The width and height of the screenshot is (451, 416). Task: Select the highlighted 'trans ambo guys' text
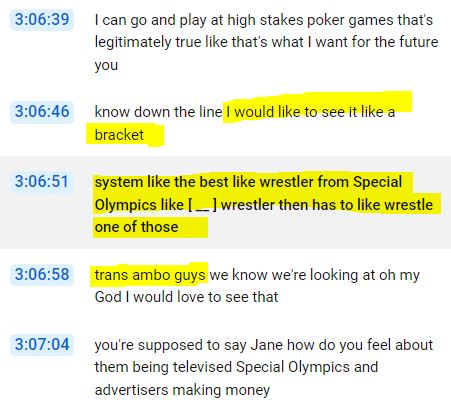pyautogui.click(x=150, y=275)
